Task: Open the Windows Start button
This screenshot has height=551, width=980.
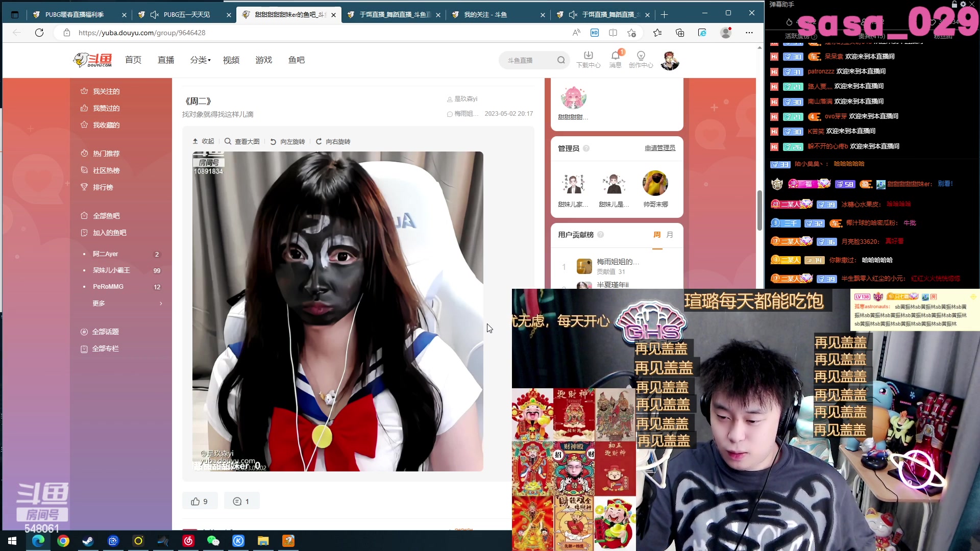Action: coord(12,541)
